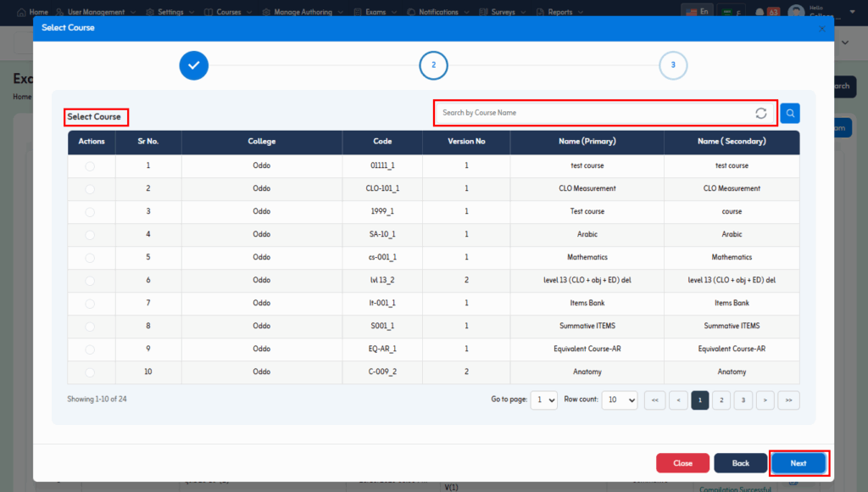The width and height of the screenshot is (868, 492).
Task: Click the blue search magnifier button
Action: pyautogui.click(x=789, y=113)
